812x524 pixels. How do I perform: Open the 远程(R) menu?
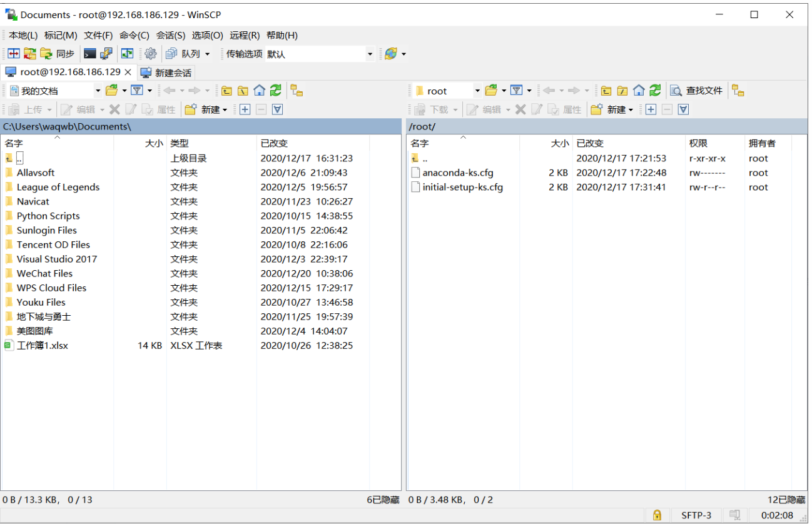(x=245, y=36)
